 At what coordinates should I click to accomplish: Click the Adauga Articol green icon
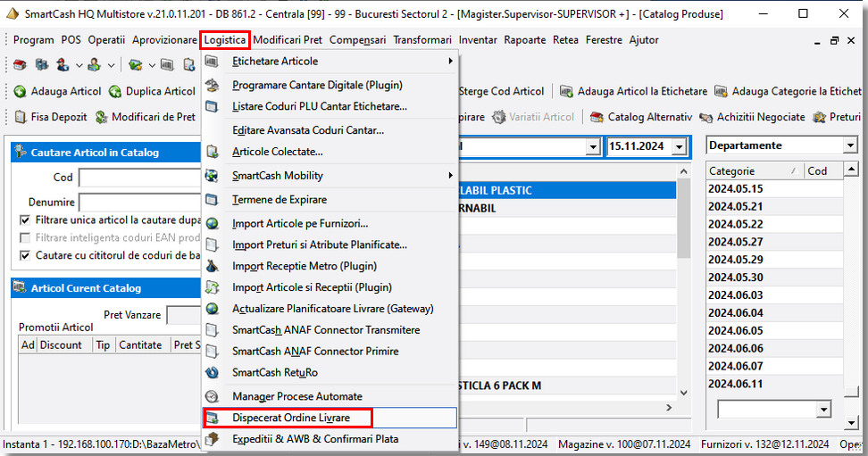[20, 91]
